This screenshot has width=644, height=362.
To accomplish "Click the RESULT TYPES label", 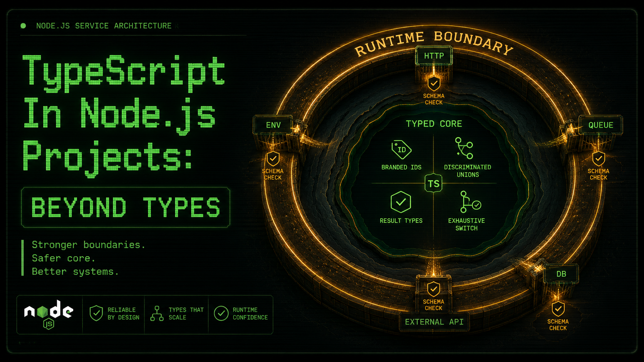I will (x=401, y=221).
